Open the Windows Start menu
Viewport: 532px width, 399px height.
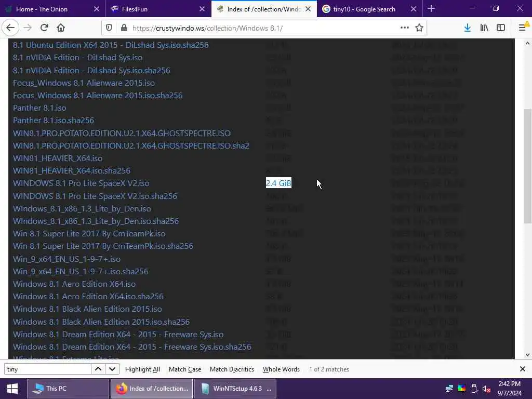[12, 389]
